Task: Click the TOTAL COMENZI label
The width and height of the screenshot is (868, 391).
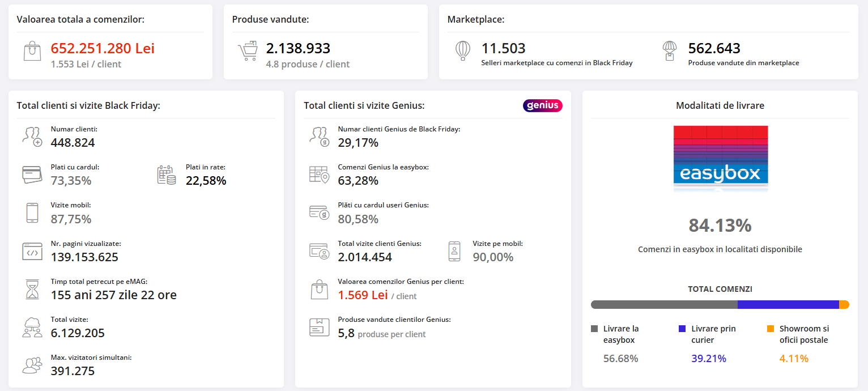Action: coord(720,289)
